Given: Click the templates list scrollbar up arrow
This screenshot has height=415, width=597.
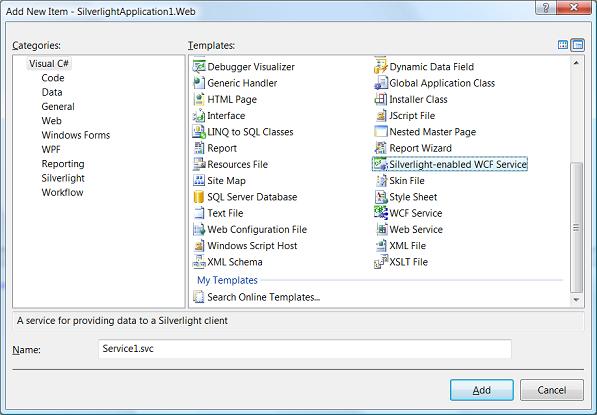Looking at the screenshot, I should click(576, 63).
